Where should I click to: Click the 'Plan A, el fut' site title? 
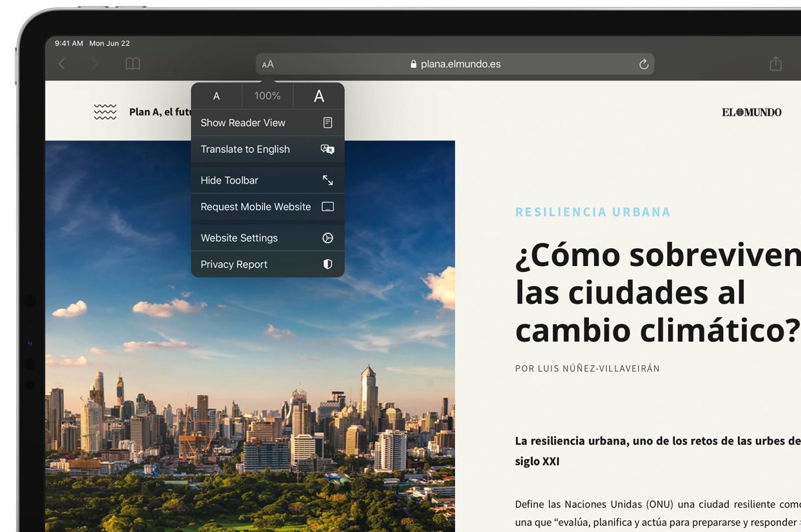pyautogui.click(x=160, y=112)
